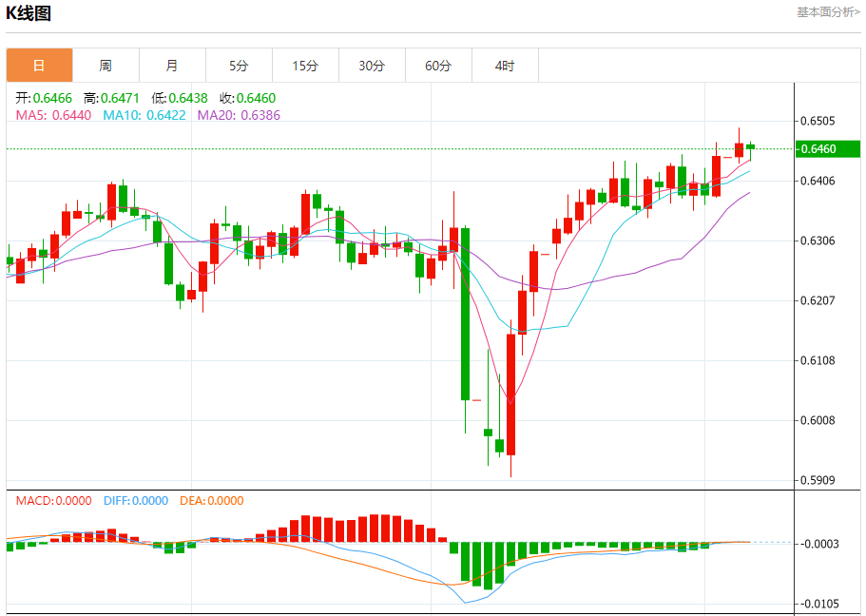Click the 低:0.6438 low price value
This screenshot has width=866, height=616.
click(x=180, y=98)
